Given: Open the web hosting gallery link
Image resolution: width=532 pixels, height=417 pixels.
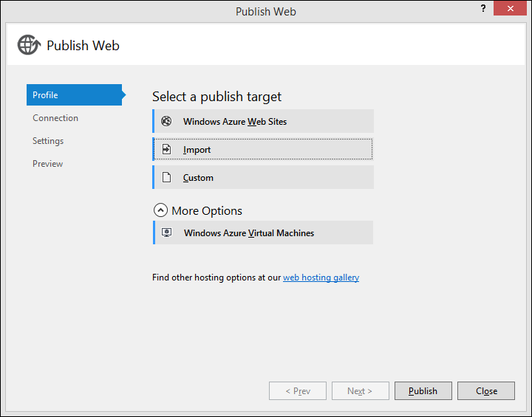Looking at the screenshot, I should [x=321, y=278].
